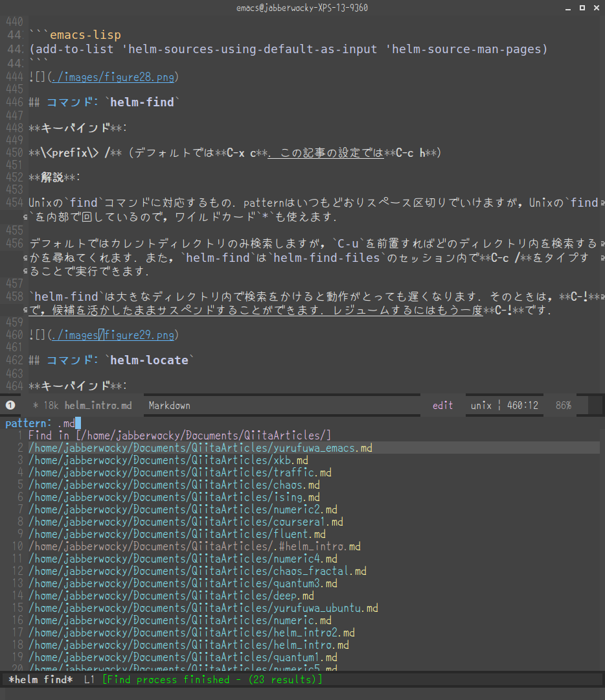Click the helm-locate heading line
This screenshot has width=605, height=700.
111,360
